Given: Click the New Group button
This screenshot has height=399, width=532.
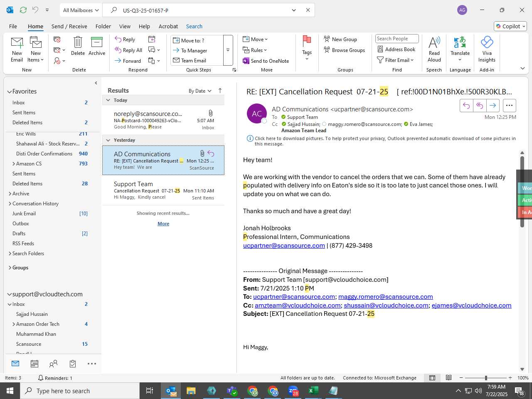Looking at the screenshot, I should [x=340, y=39].
